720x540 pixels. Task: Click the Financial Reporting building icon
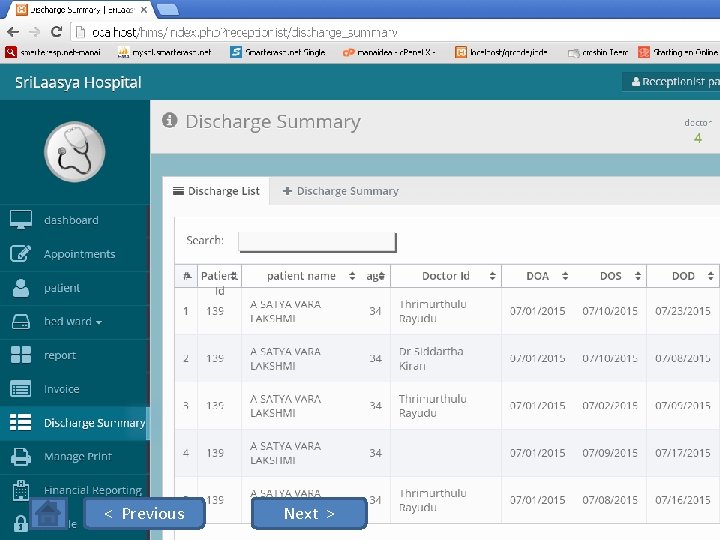[21, 490]
